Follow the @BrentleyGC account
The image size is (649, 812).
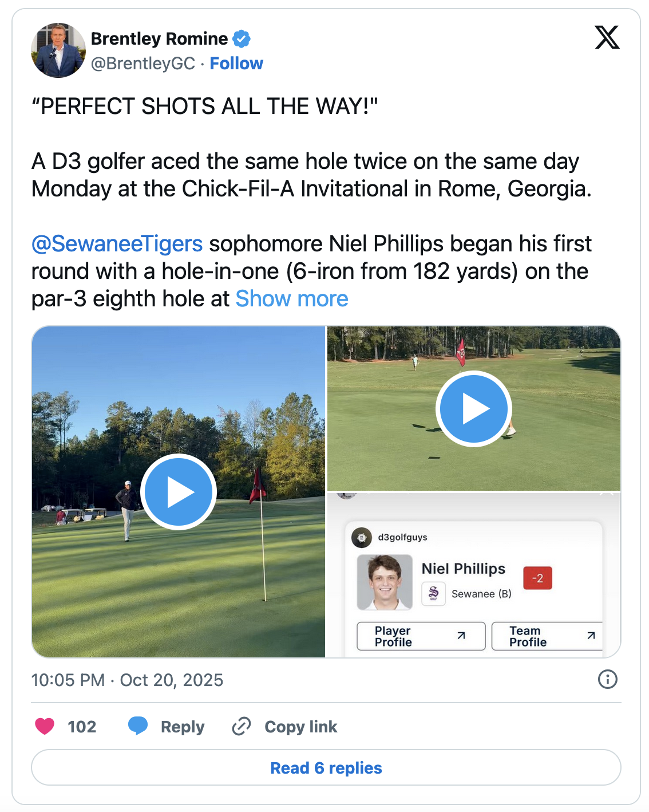pos(236,64)
